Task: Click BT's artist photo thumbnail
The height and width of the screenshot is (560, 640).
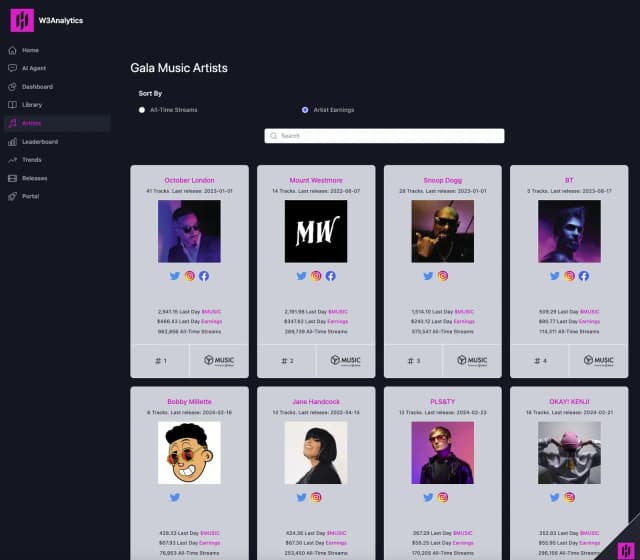Action: [x=569, y=231]
